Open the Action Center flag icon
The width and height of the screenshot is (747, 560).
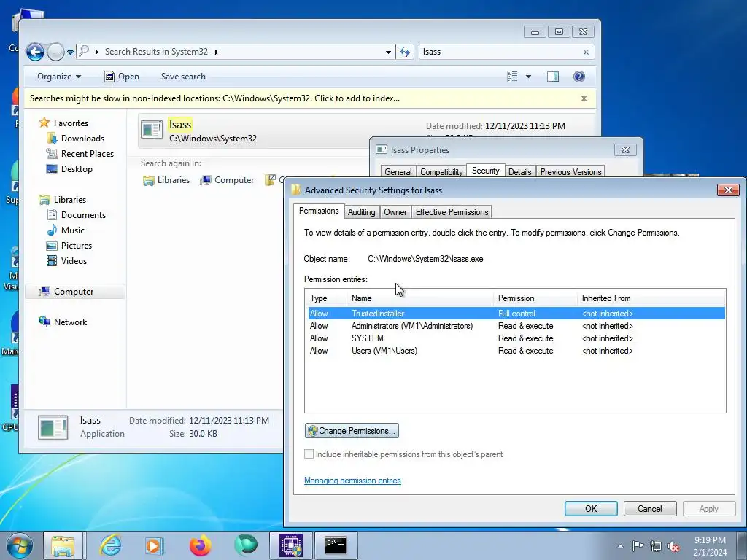click(x=638, y=546)
